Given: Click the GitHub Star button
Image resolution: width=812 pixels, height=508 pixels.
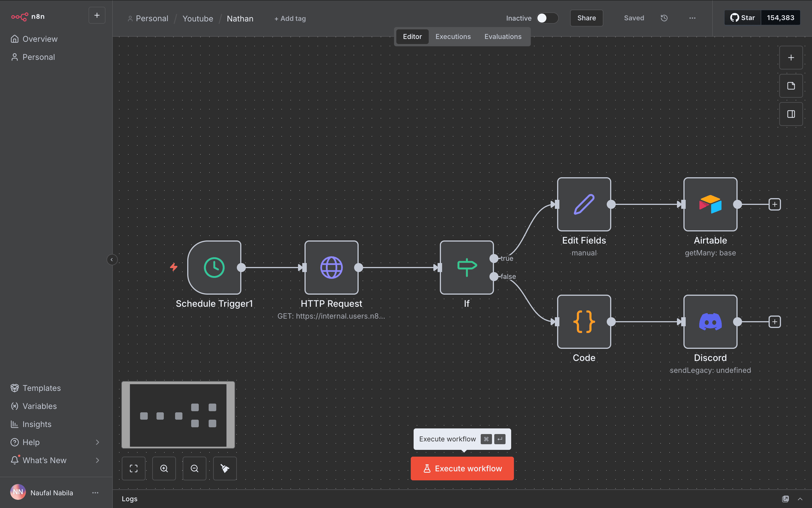Looking at the screenshot, I should (742, 18).
